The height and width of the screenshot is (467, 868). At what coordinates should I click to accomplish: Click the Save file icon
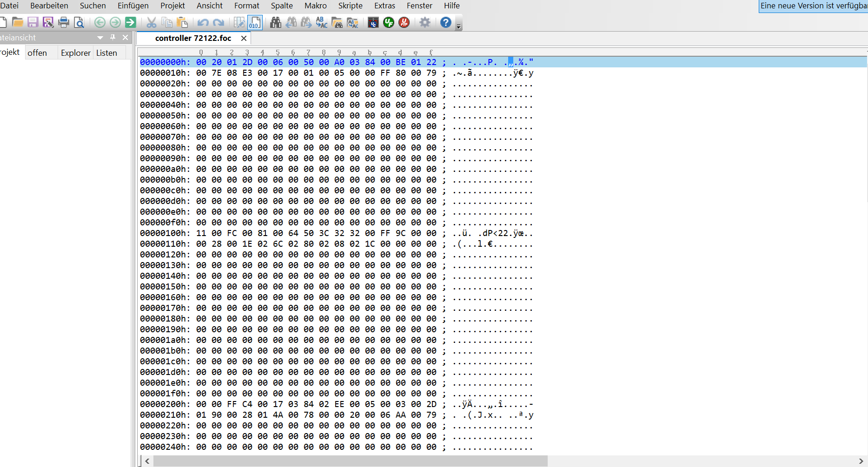coord(33,22)
